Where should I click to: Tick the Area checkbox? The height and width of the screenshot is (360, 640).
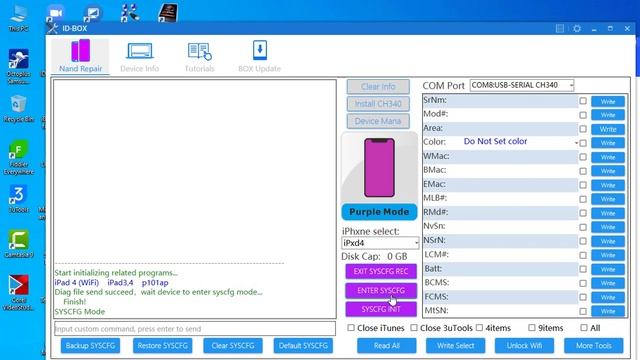[583, 129]
